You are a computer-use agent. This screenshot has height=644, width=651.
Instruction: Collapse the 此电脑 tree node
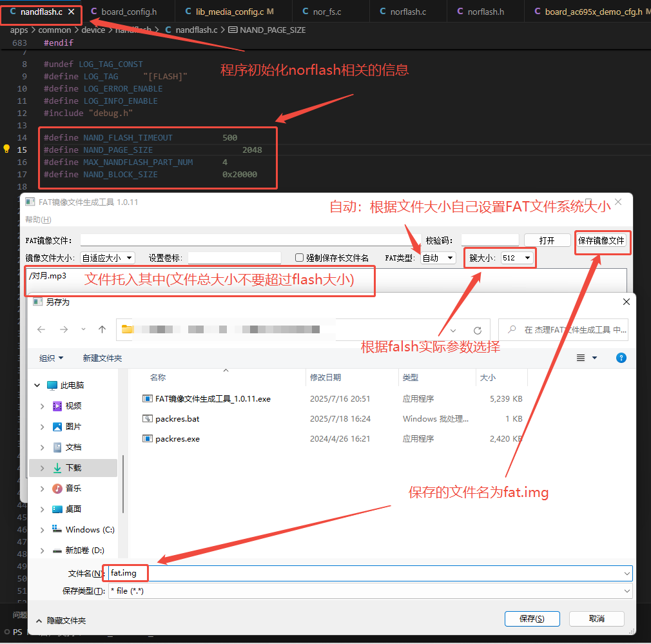point(37,385)
